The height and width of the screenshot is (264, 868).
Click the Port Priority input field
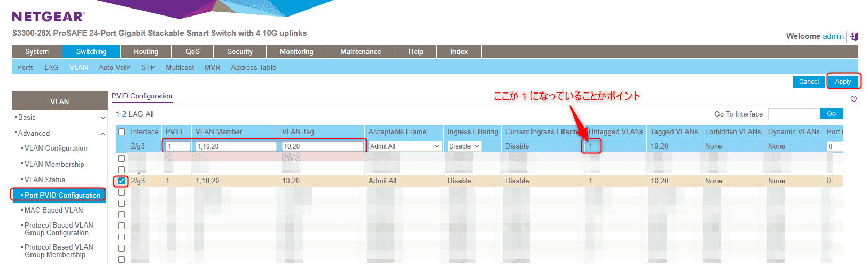pos(835,146)
